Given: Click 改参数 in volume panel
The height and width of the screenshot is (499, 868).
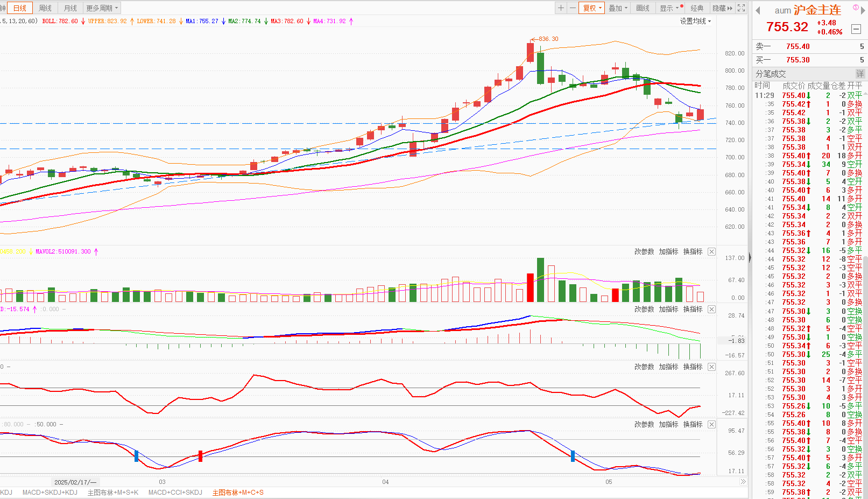Looking at the screenshot, I should click(x=644, y=251).
